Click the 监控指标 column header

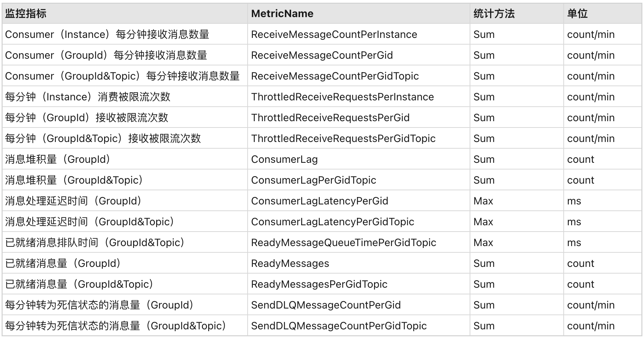[26, 14]
